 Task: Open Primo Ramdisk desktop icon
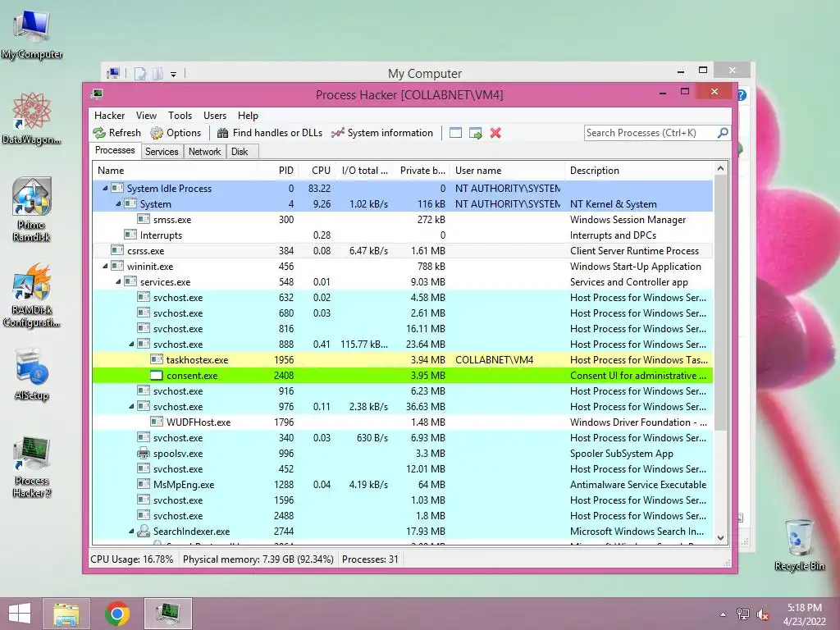click(x=32, y=209)
